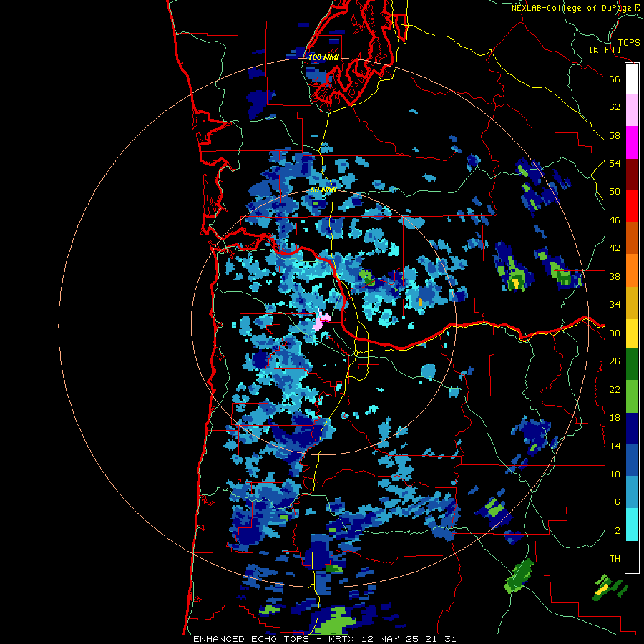
Task: Click legend value 2
Action: click(618, 531)
